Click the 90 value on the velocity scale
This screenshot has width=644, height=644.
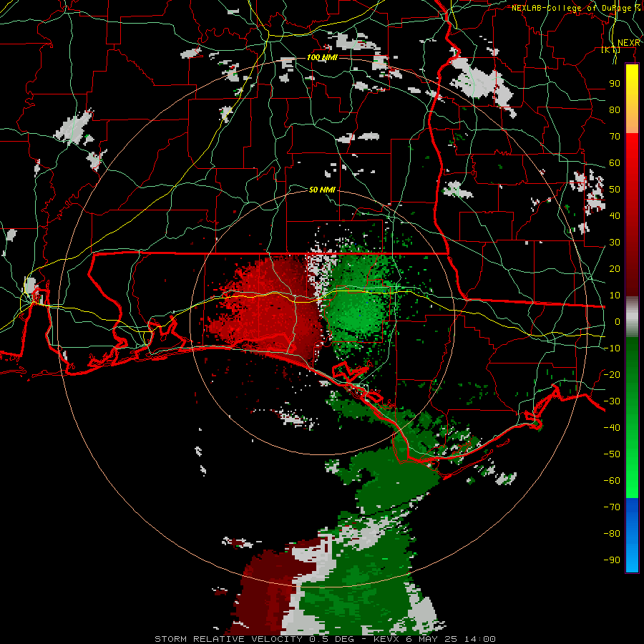[x=615, y=84]
